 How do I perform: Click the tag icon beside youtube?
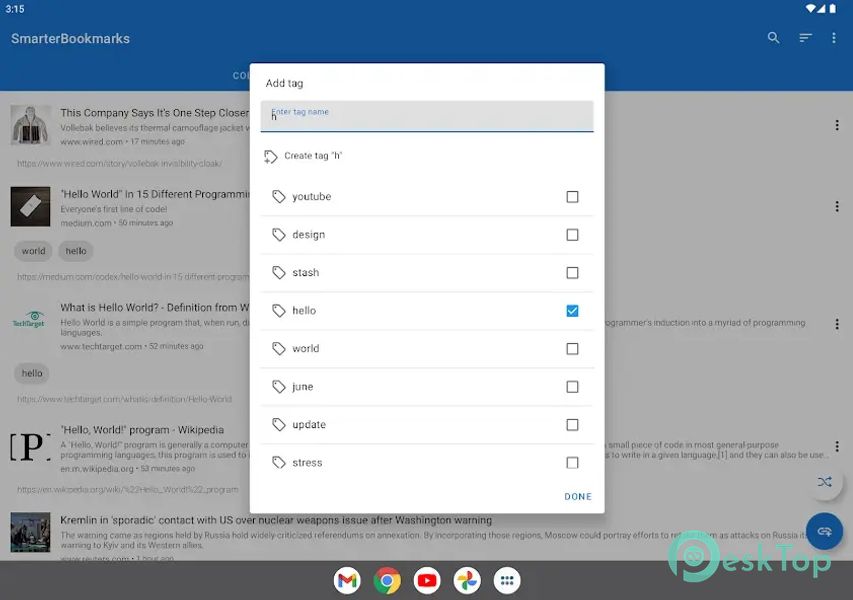pos(279,196)
